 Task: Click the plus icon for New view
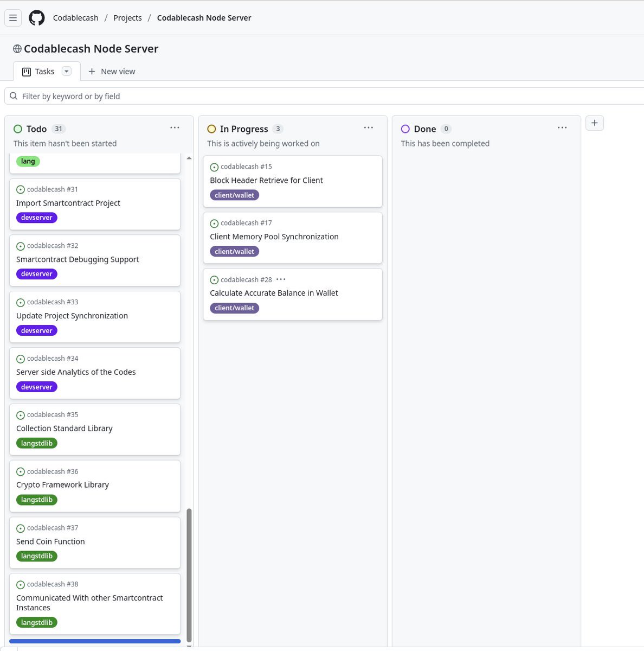pyautogui.click(x=92, y=72)
